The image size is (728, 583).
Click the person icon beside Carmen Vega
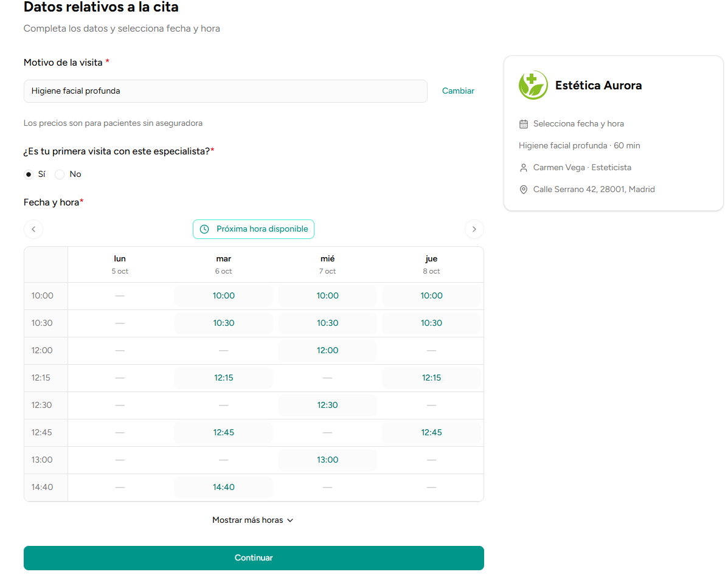[523, 168]
